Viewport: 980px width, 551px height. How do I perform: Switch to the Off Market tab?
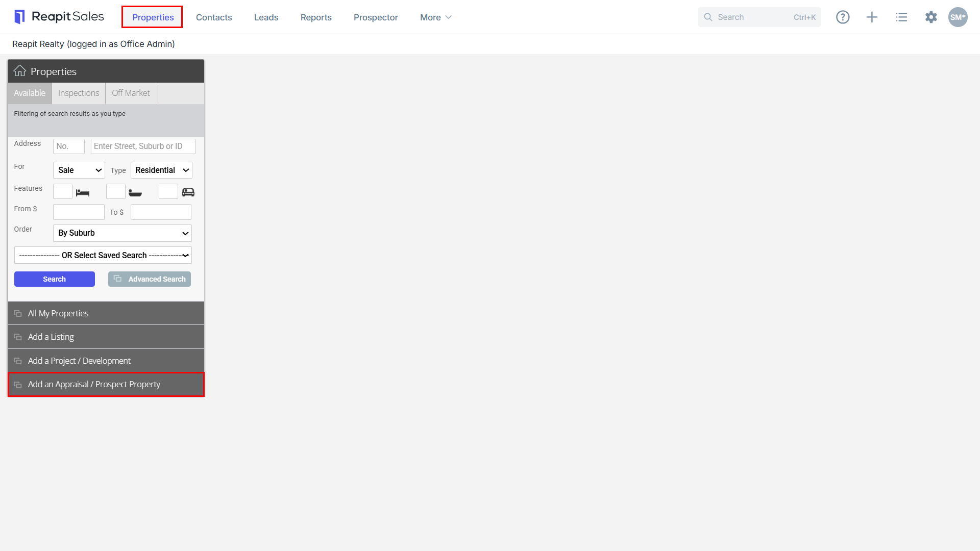click(131, 93)
